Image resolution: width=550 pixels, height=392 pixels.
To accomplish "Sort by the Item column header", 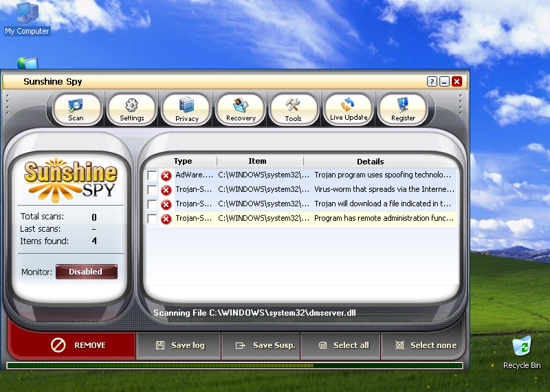I will click(257, 161).
